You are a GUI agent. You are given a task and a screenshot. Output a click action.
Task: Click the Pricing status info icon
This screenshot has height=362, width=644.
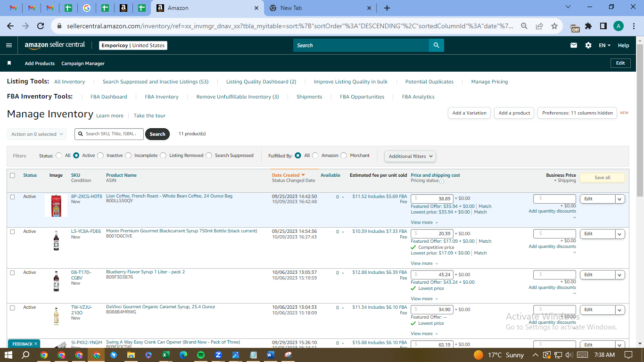click(x=442, y=181)
